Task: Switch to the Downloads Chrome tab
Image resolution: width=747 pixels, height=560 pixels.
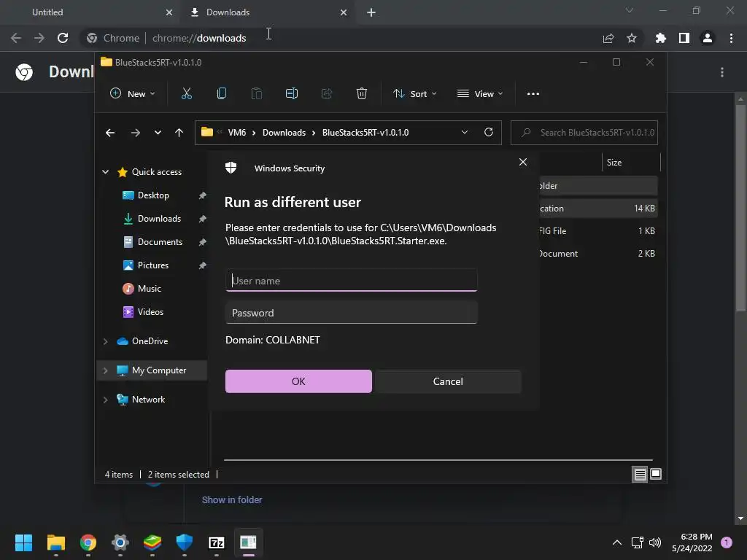Action: (x=267, y=12)
